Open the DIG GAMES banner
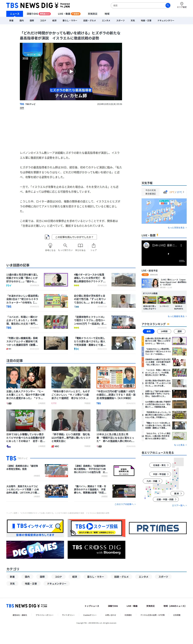Viewport: 193px width, 644px height. [x=35, y=550]
